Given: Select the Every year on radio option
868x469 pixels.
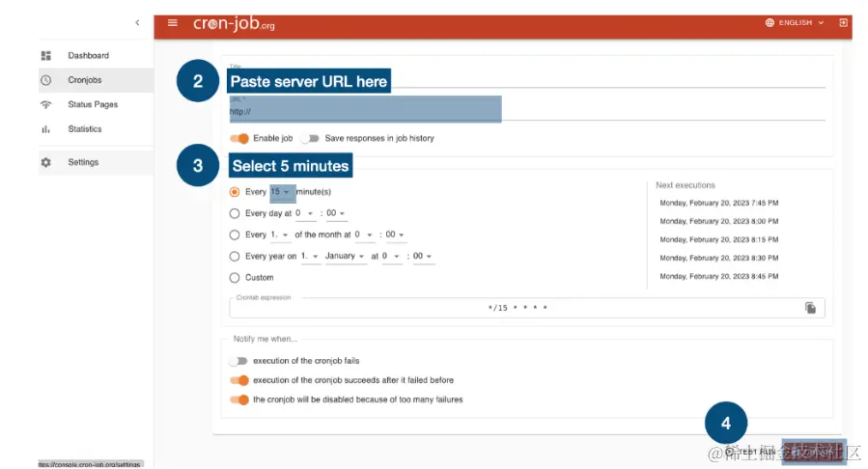Looking at the screenshot, I should [235, 257].
